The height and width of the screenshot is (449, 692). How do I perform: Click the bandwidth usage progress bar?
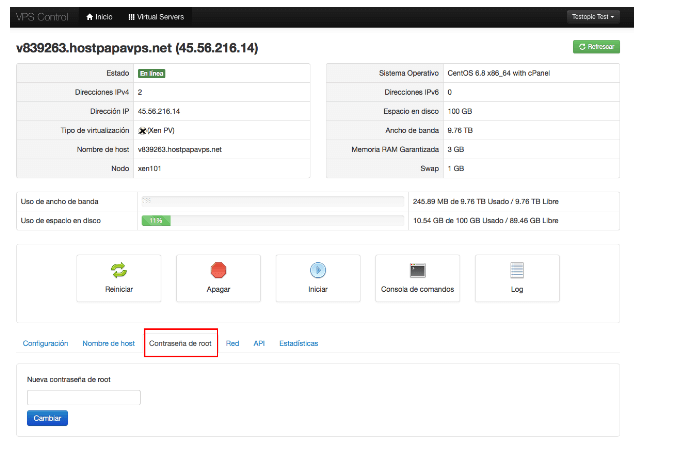point(272,201)
